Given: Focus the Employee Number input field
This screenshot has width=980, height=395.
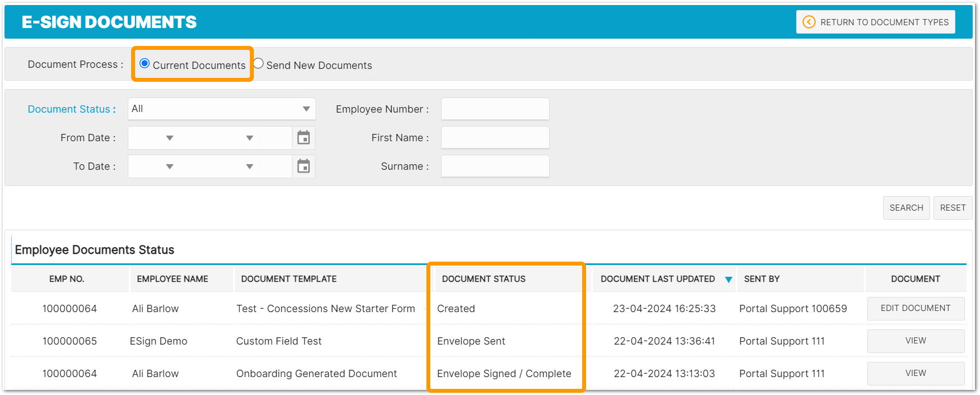Looking at the screenshot, I should (x=495, y=109).
